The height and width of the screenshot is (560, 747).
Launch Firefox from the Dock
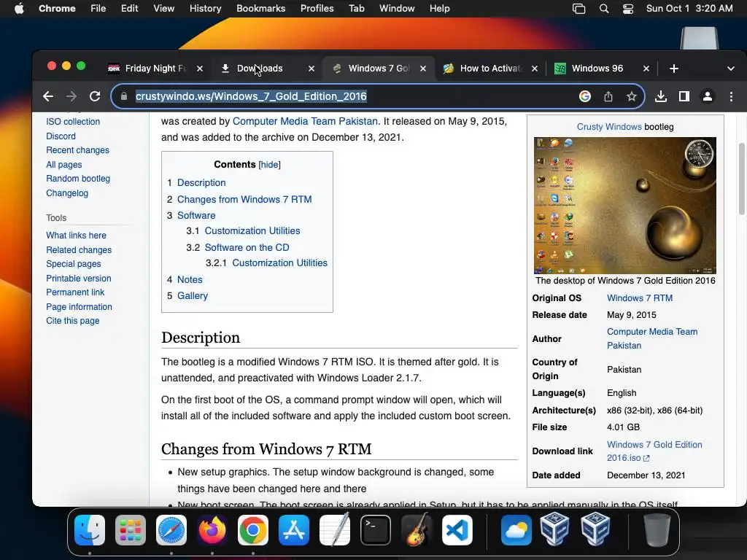pos(212,530)
